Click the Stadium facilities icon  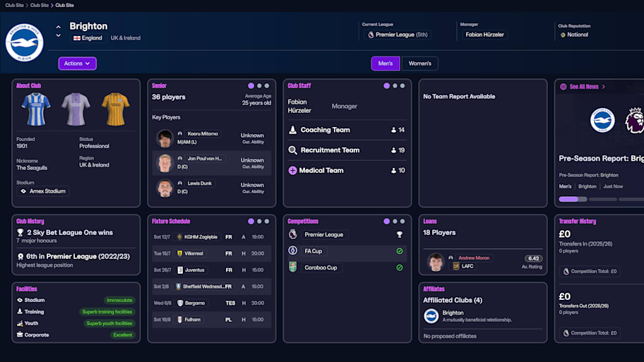20,300
